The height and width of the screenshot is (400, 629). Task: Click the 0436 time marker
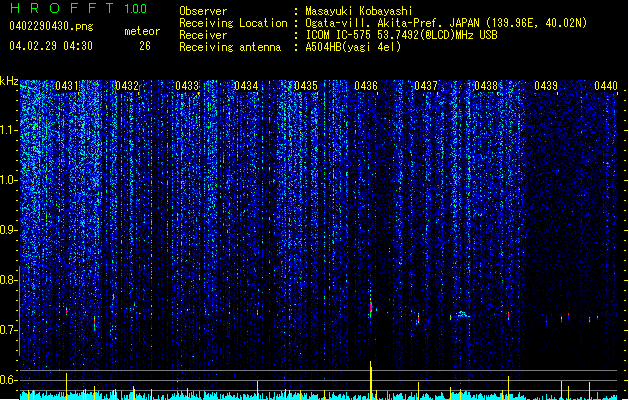[366, 85]
